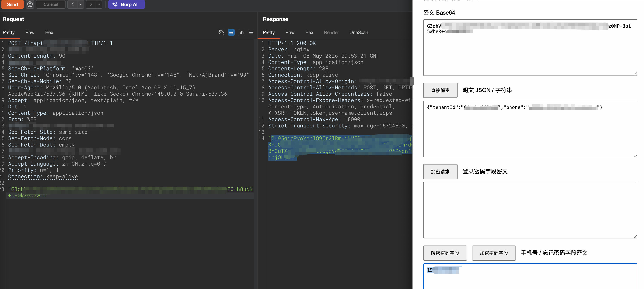Click the Connection: keep-alive request header
This screenshot has width=644, height=289.
(x=43, y=176)
